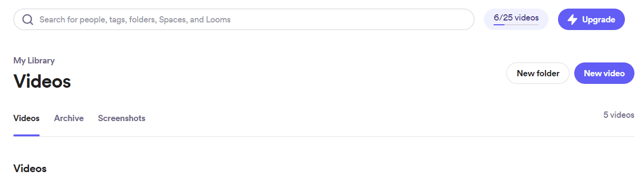Click the magnifying glass search icon
Image resolution: width=644 pixels, height=184 pixels.
click(28, 20)
